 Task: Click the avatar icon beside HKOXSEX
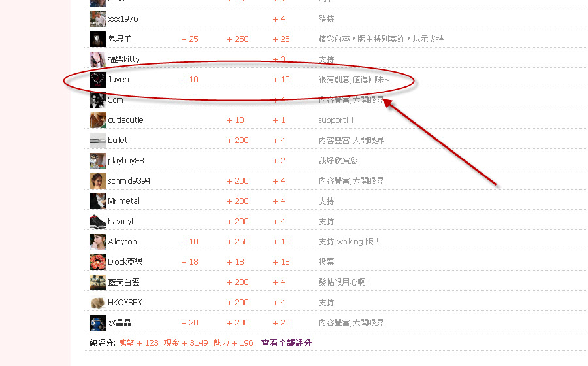tap(97, 303)
